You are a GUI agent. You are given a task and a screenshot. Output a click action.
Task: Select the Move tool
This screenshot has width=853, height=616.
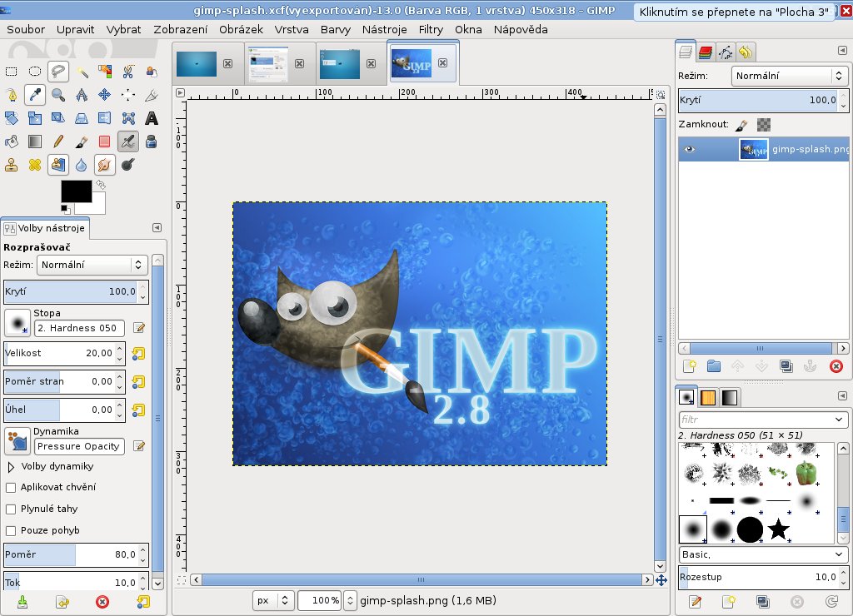pos(104,95)
